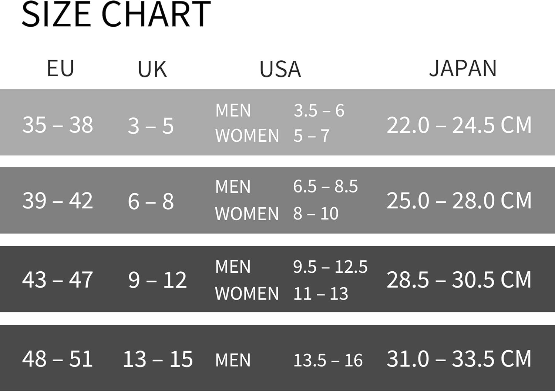
Task: Click EU size range 43 – 47
Action: coord(58,280)
